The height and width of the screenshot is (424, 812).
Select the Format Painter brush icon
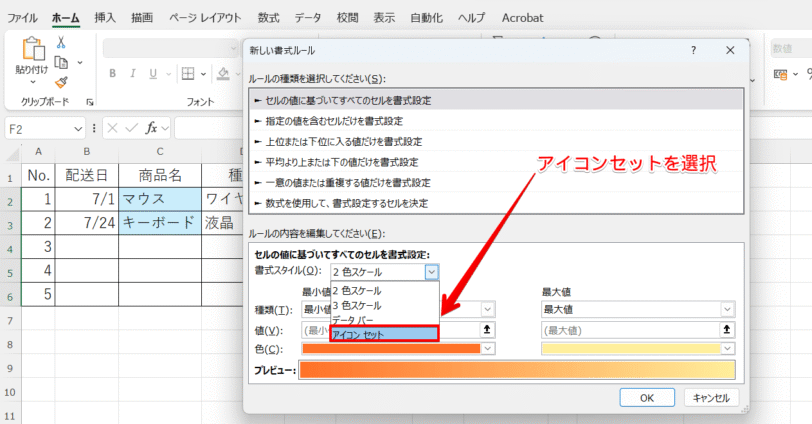tap(61, 82)
